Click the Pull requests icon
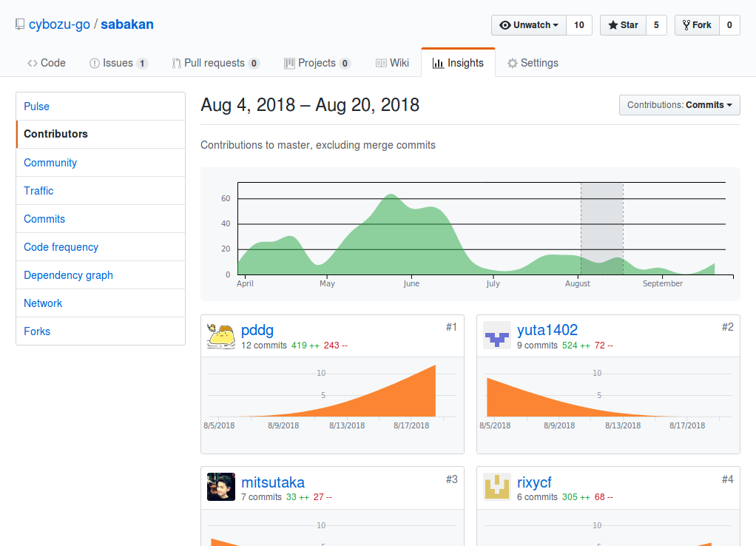756x546 pixels. tap(177, 63)
